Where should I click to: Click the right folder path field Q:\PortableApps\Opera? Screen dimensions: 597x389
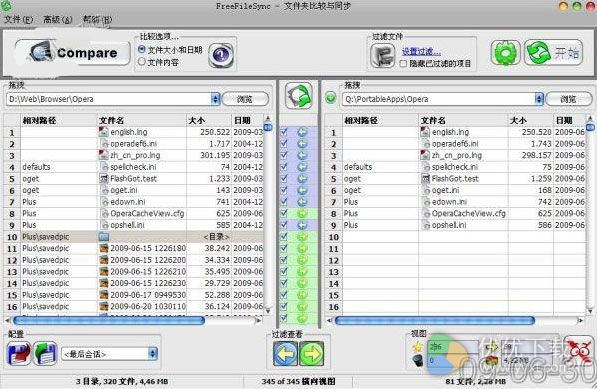[438, 99]
